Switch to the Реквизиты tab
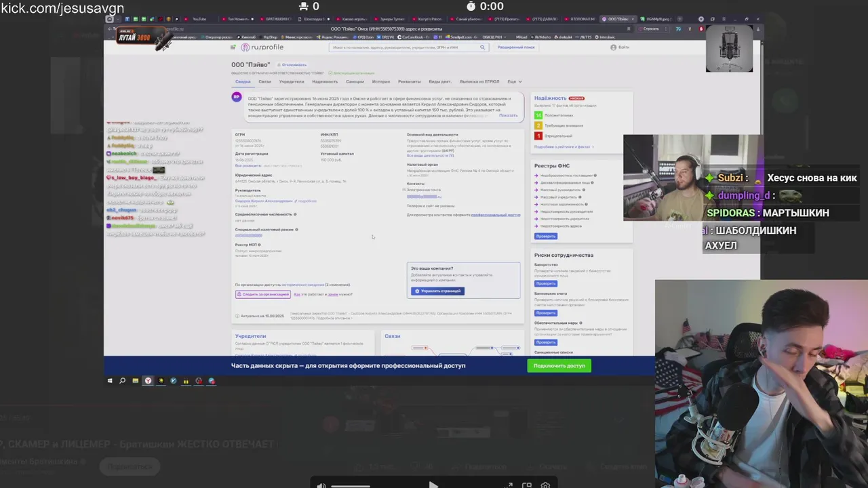 (x=410, y=81)
